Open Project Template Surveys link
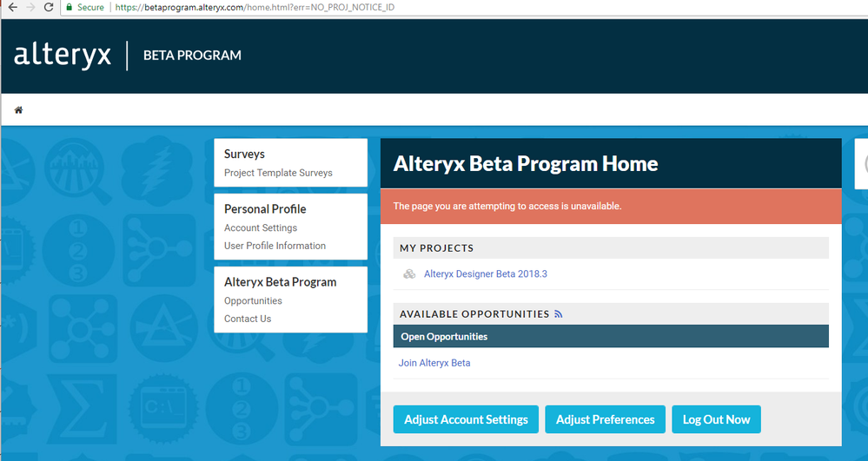868x461 pixels. tap(278, 173)
